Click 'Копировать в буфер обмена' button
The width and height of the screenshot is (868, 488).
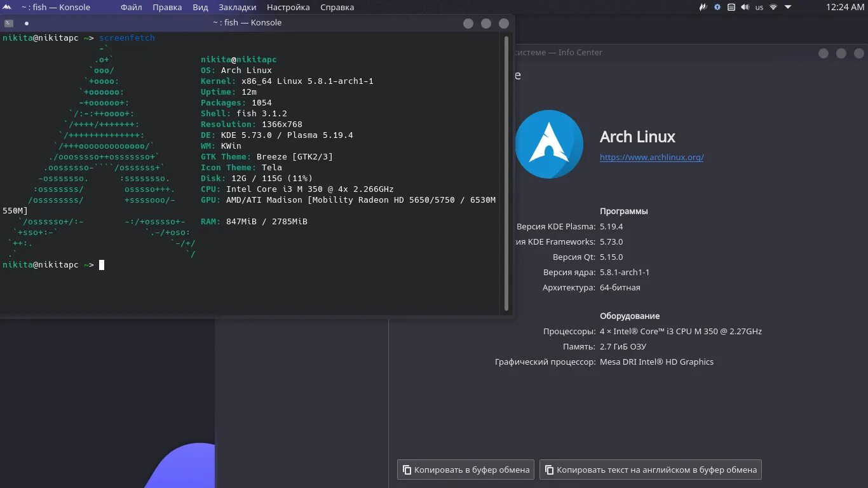coord(466,470)
